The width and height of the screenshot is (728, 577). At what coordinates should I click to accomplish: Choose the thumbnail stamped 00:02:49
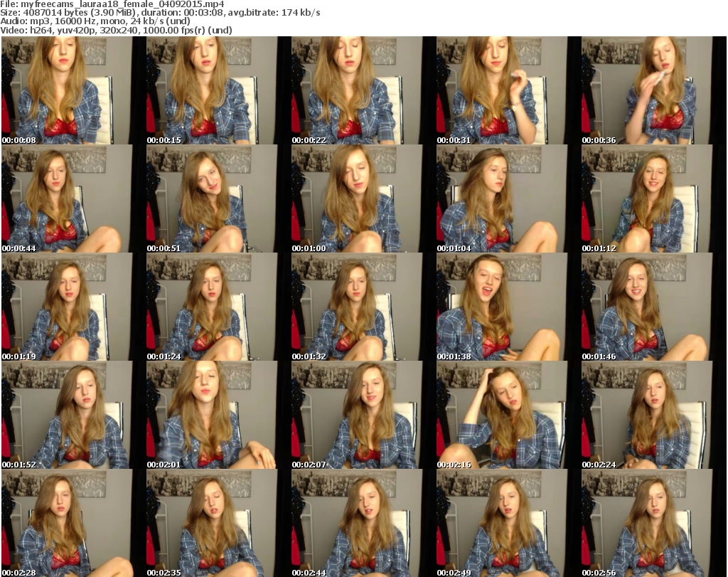coord(508,523)
